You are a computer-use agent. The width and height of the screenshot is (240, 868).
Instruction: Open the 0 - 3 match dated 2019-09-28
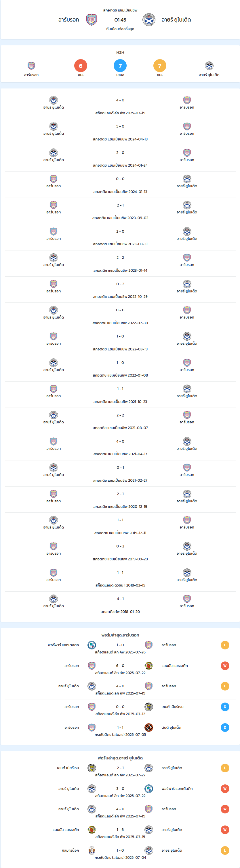(120, 552)
